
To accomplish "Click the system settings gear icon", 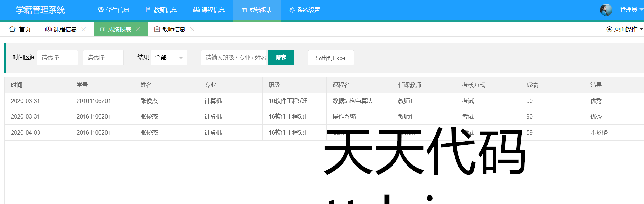I will (x=292, y=10).
